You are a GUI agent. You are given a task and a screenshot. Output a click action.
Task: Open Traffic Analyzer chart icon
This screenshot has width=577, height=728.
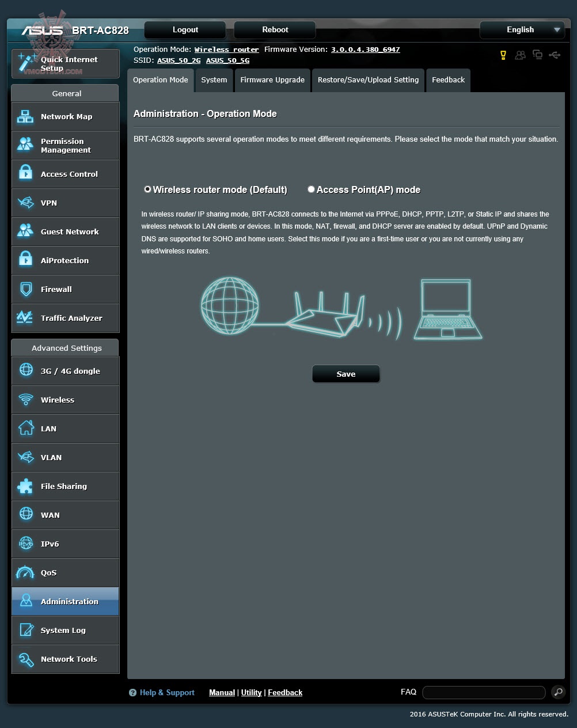pyautogui.click(x=25, y=317)
